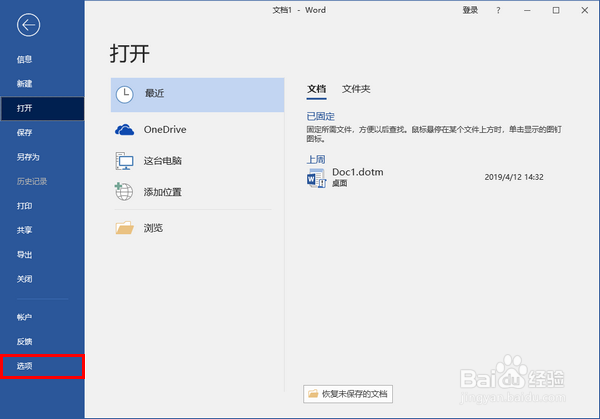
Task: Click the 这台电脑 computer icon
Action: 124,161
